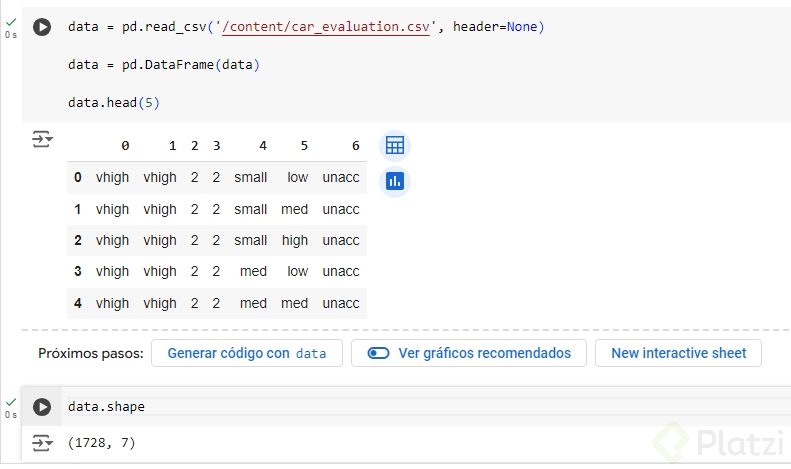Click Generar código con data button
The width and height of the screenshot is (791, 469).
click(246, 353)
